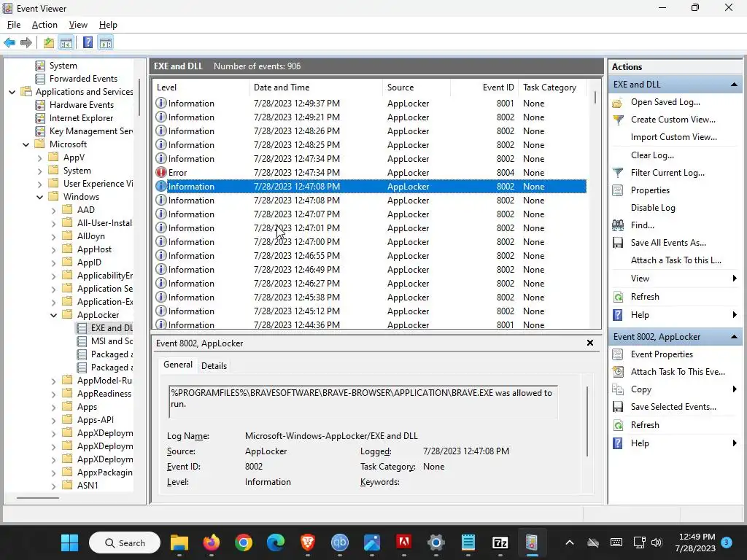Click the Find binoculars icon
Screen dimensions: 747x560
(x=618, y=225)
